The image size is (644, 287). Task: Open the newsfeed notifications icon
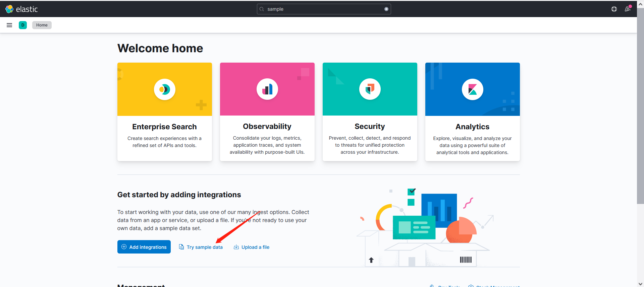628,9
